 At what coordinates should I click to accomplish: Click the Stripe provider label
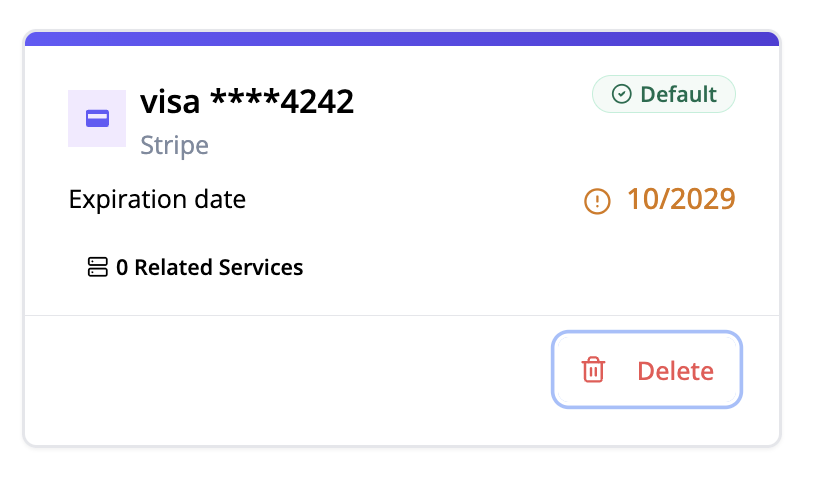coord(174,145)
